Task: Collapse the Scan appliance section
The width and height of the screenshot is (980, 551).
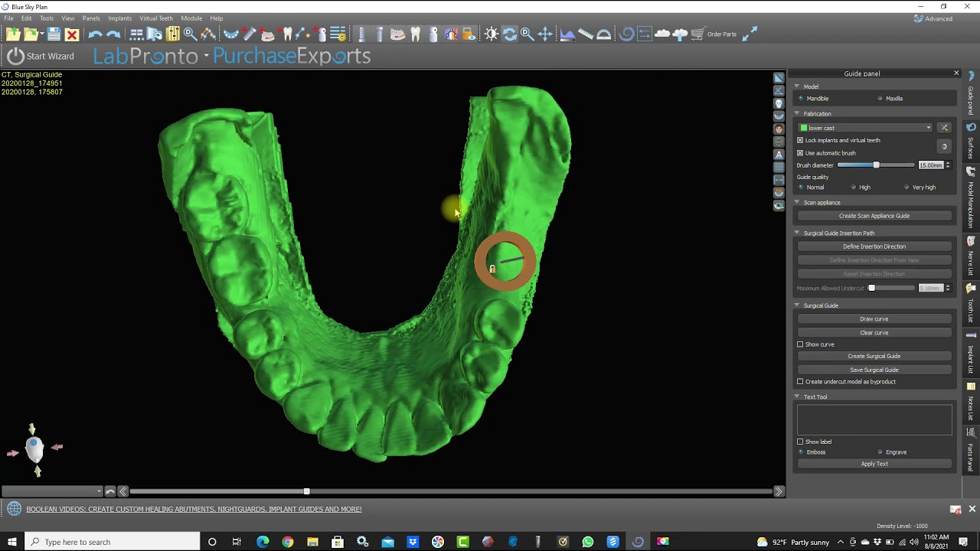Action: coord(796,202)
